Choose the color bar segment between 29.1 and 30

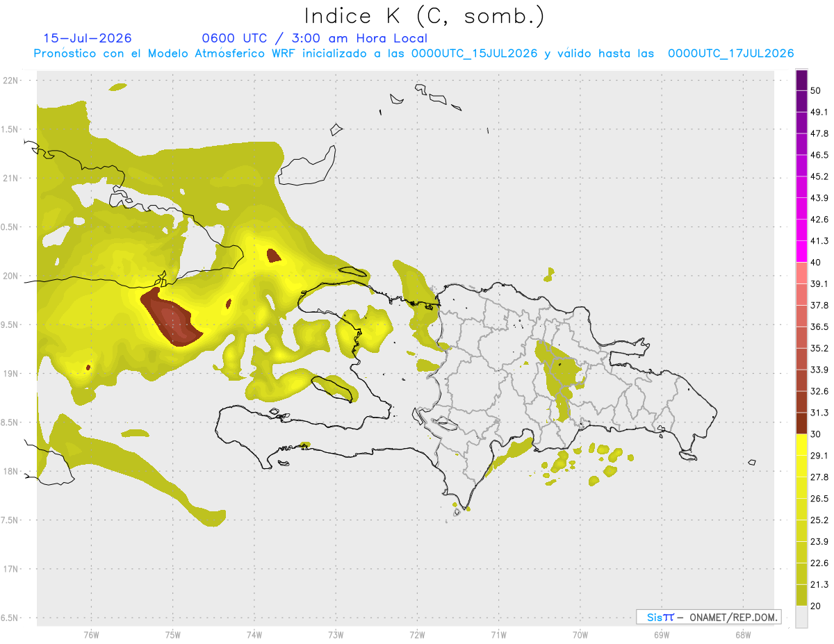coord(801,445)
